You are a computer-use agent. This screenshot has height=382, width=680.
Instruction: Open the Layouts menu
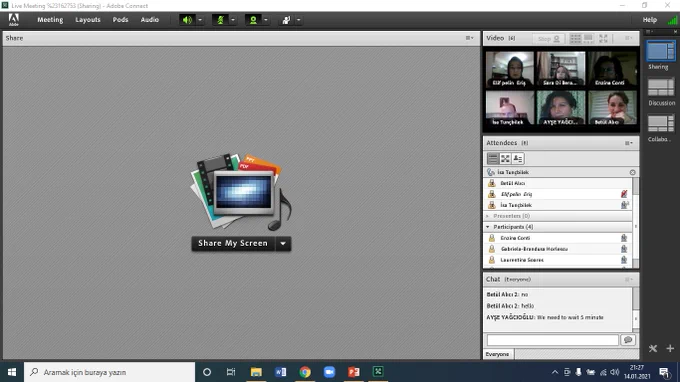pyautogui.click(x=88, y=20)
